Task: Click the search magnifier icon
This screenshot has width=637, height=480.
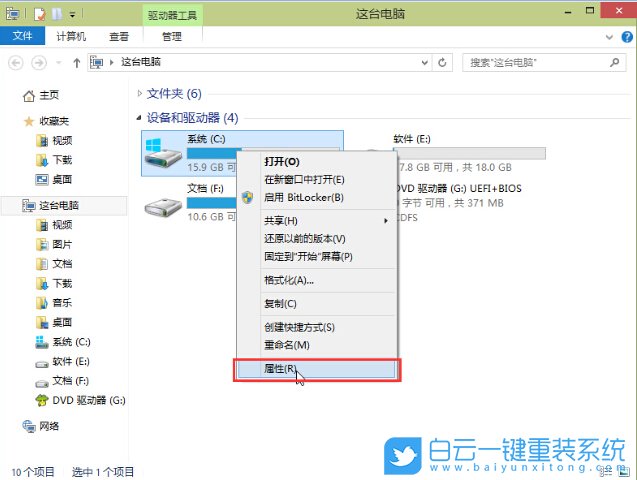Action: pos(615,62)
